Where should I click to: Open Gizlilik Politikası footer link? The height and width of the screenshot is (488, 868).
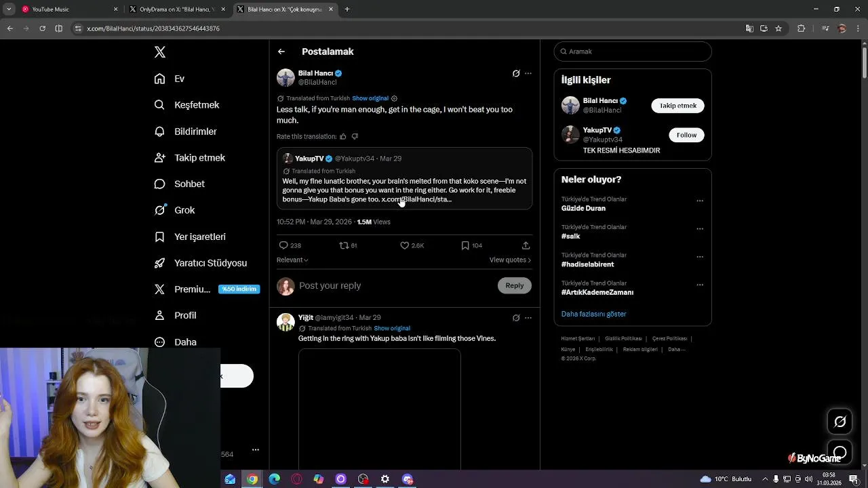tap(623, 338)
